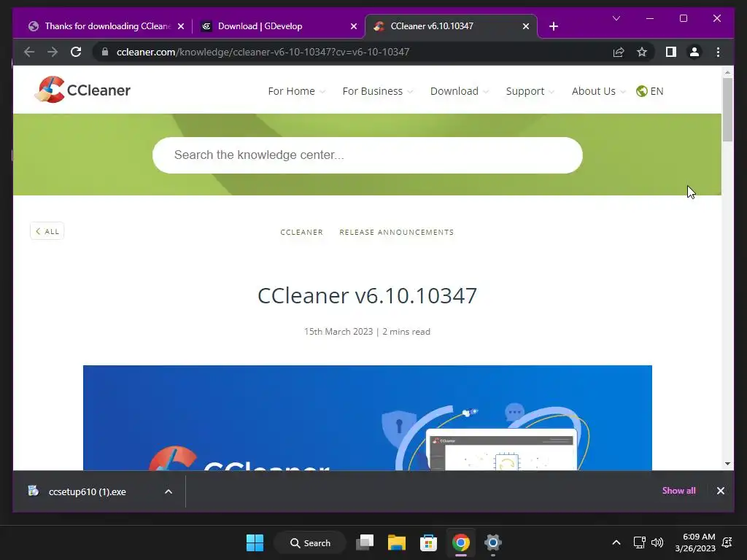Close the downloads bar
The height and width of the screenshot is (560, 747).
coord(720,491)
